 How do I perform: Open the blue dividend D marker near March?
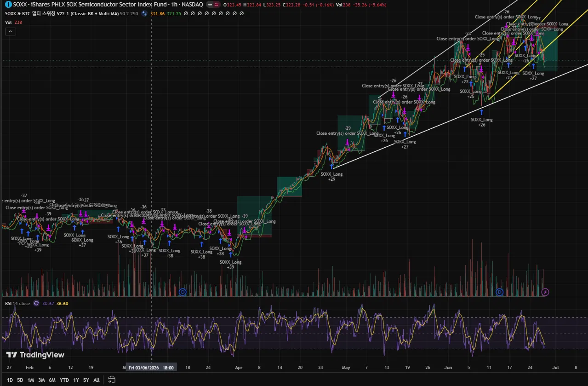click(x=183, y=292)
